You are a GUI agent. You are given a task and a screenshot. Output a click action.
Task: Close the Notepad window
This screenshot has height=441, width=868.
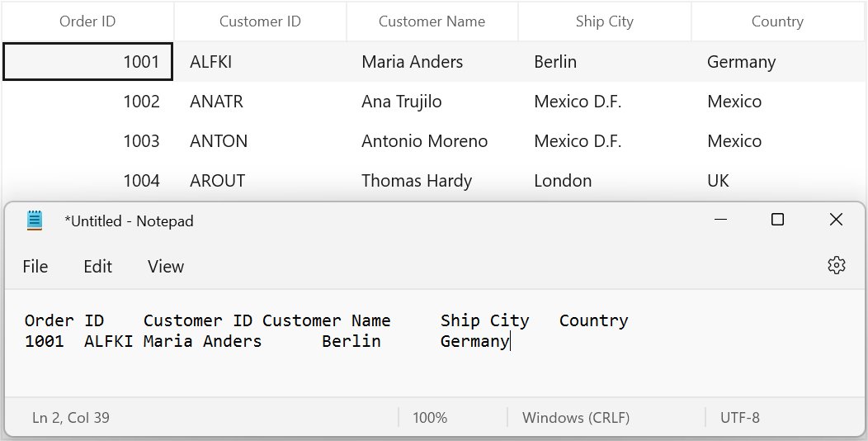pos(836,220)
